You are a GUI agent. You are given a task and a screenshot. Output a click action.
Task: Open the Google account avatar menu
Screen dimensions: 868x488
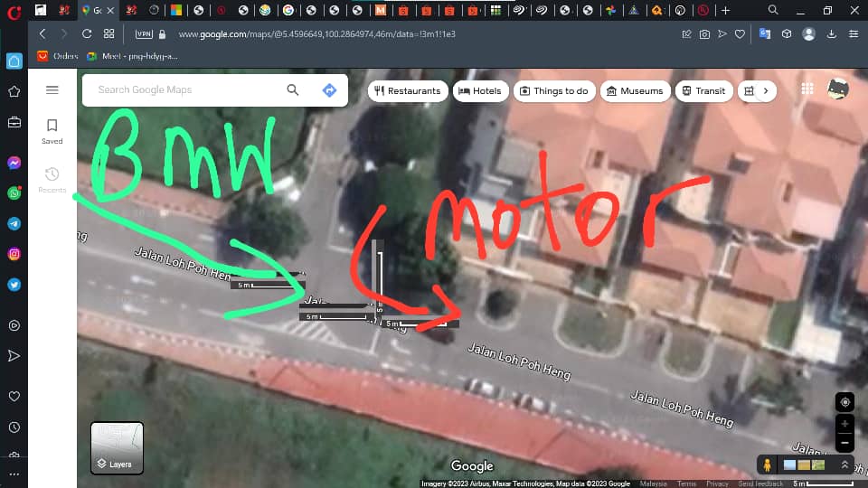pyautogui.click(x=838, y=89)
